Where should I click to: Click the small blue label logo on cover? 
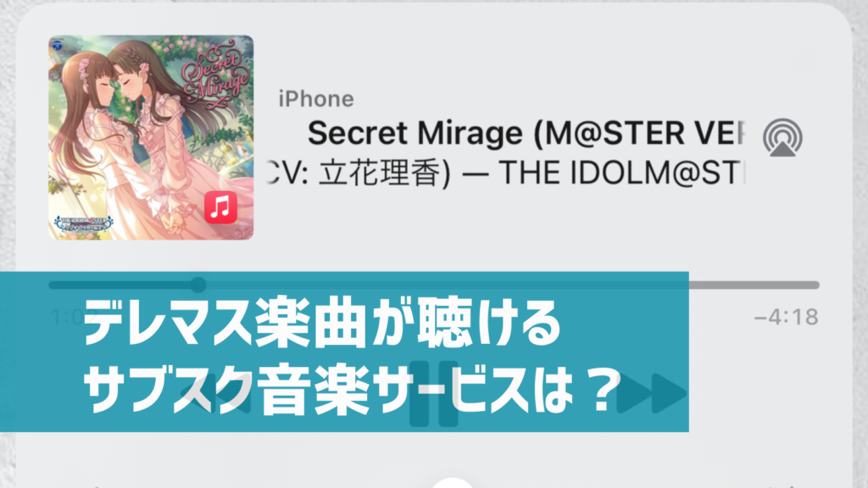[57, 46]
